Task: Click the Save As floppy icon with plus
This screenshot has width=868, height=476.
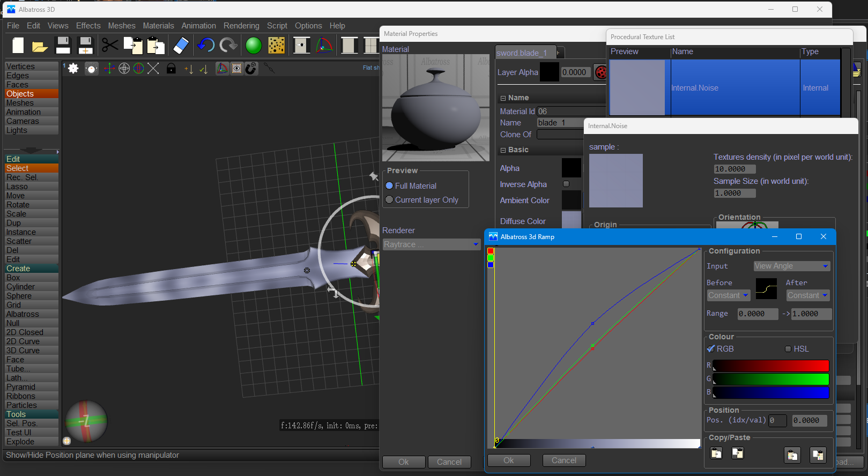Action: [86, 46]
